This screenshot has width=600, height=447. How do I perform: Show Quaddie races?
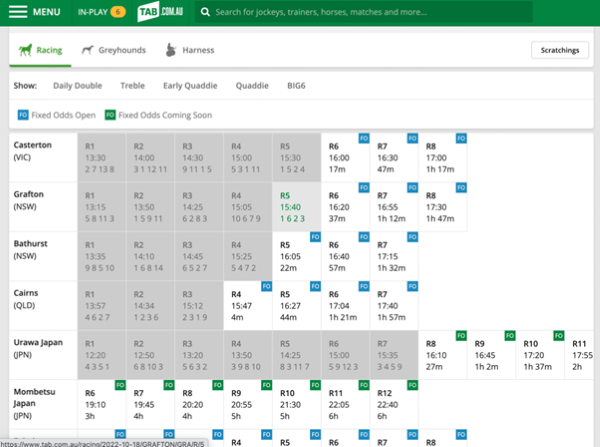(x=252, y=86)
